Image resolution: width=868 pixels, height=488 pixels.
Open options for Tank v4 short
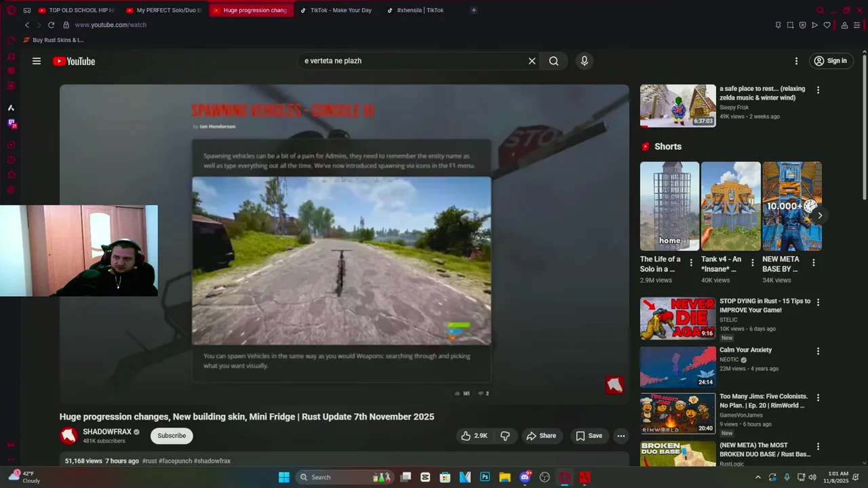click(x=752, y=262)
